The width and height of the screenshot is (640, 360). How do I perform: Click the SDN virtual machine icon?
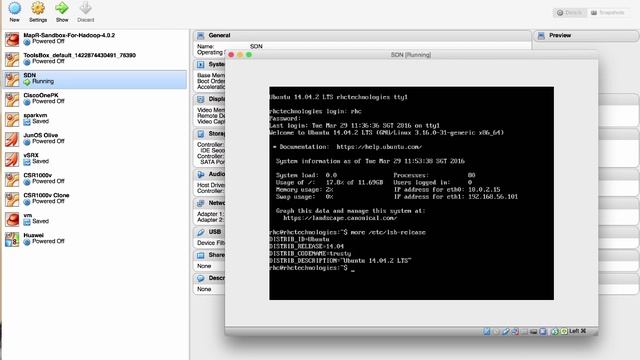click(x=12, y=79)
